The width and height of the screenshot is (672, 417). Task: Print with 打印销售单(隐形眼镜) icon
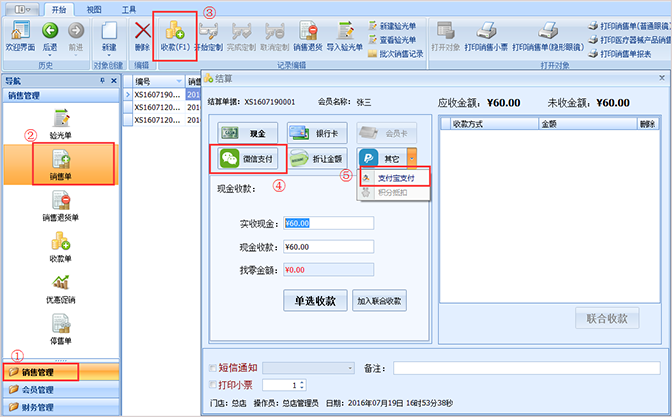548,36
